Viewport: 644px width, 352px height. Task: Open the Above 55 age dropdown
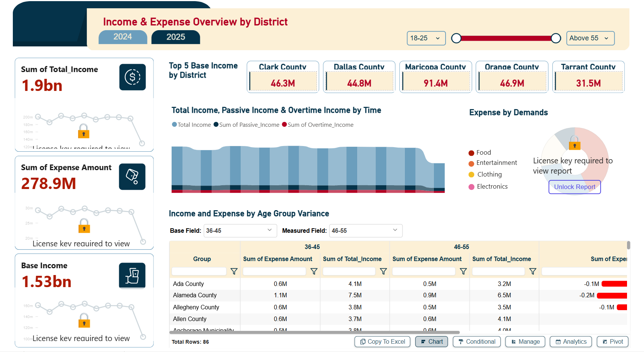point(590,38)
